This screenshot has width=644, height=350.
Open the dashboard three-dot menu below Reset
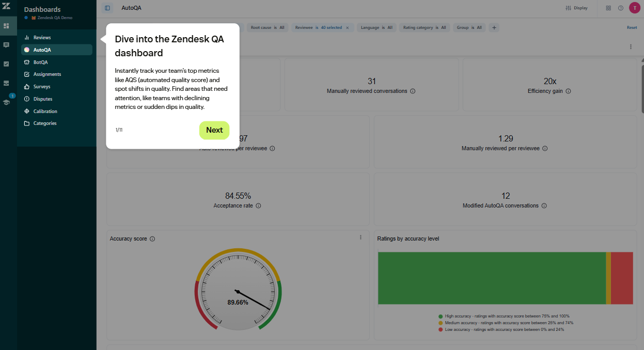pos(631,46)
